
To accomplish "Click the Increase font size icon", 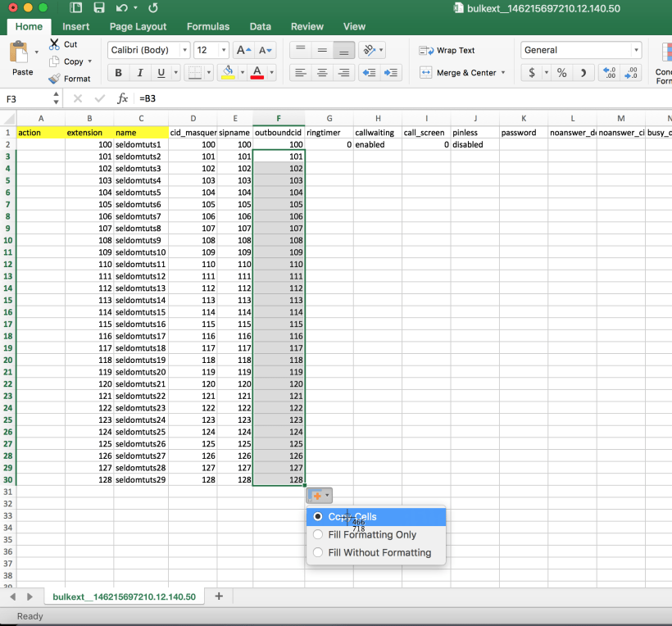I will [x=243, y=50].
